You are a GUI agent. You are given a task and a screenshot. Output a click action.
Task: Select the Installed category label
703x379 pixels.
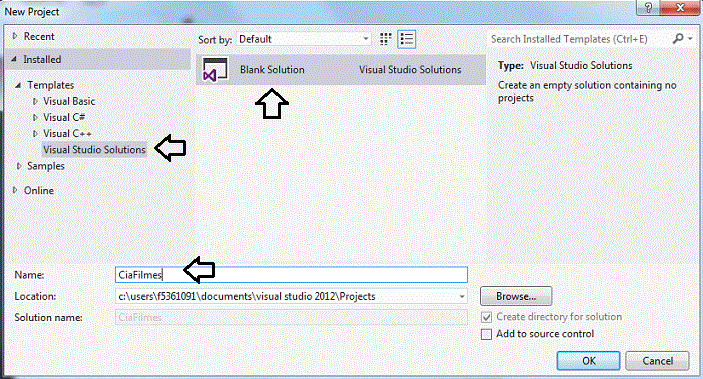click(x=42, y=59)
